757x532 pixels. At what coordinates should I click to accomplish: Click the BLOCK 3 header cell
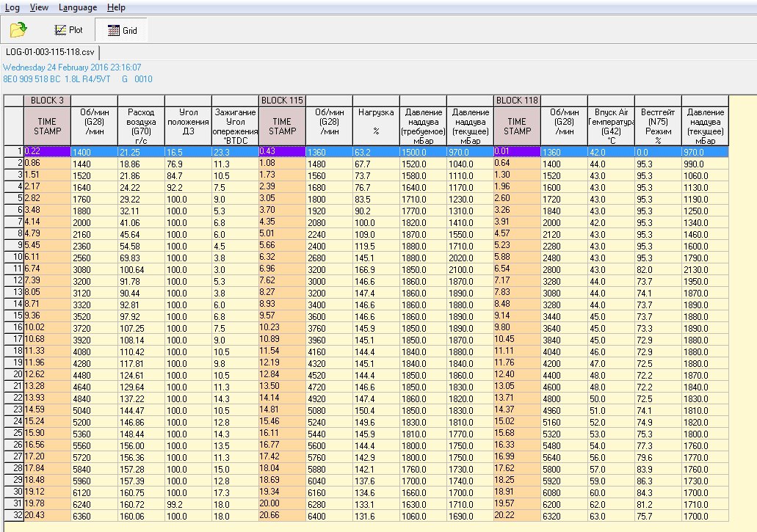47,101
